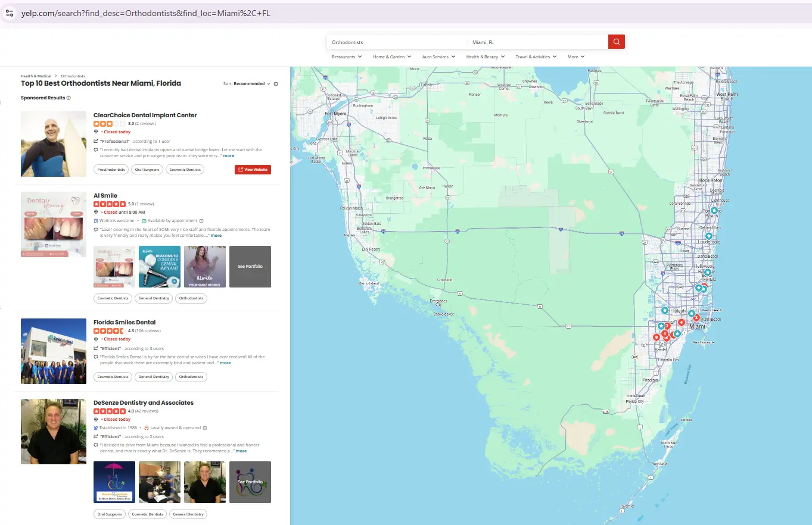Click Established in 1986 badge icon
The width and height of the screenshot is (812, 525).
coord(96,427)
